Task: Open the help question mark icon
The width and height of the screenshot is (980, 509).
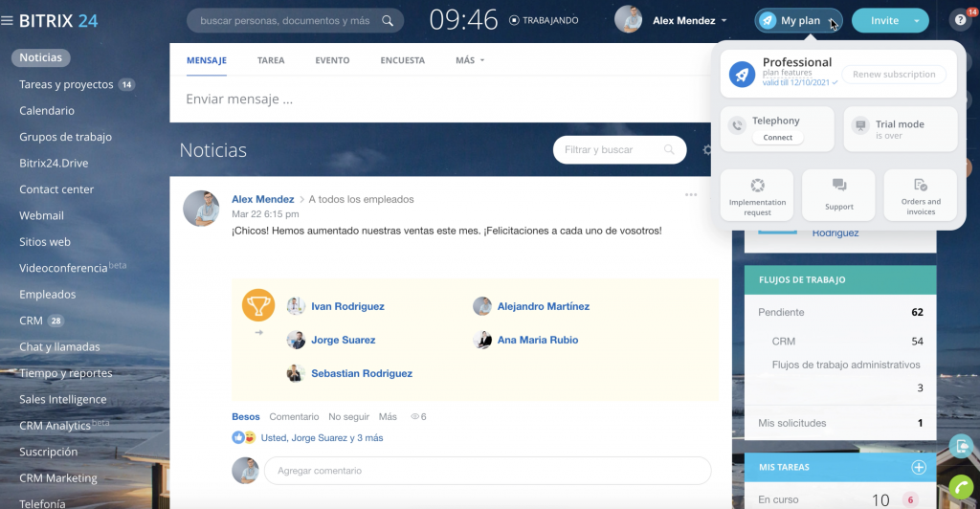Action: point(960,20)
